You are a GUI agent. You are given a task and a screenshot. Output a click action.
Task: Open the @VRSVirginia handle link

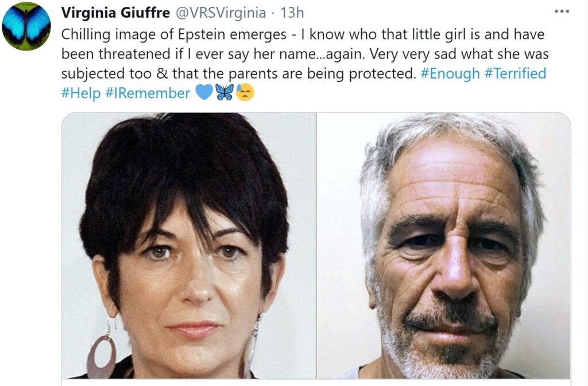221,13
